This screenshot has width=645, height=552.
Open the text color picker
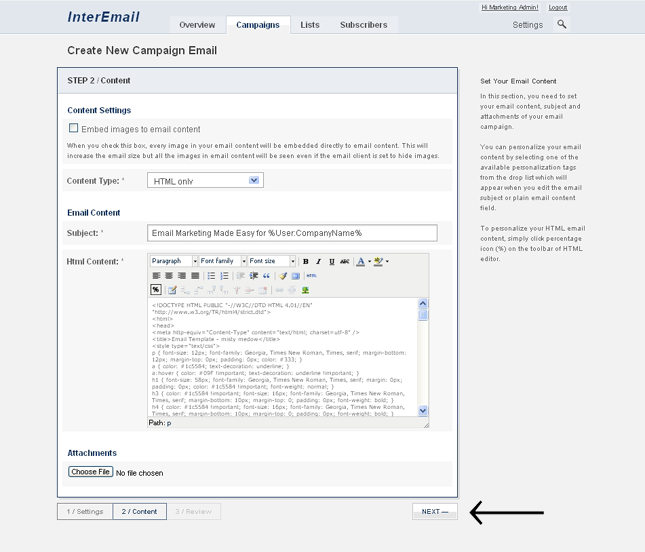point(361,261)
